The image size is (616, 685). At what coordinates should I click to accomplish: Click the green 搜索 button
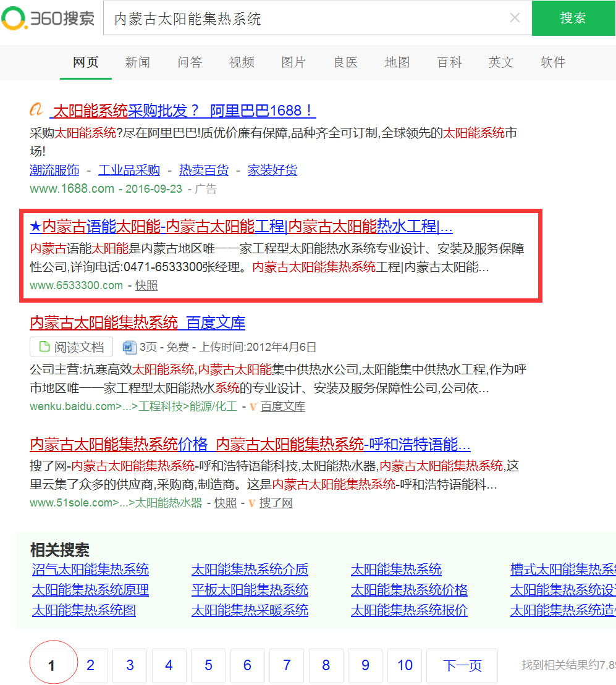tap(573, 18)
